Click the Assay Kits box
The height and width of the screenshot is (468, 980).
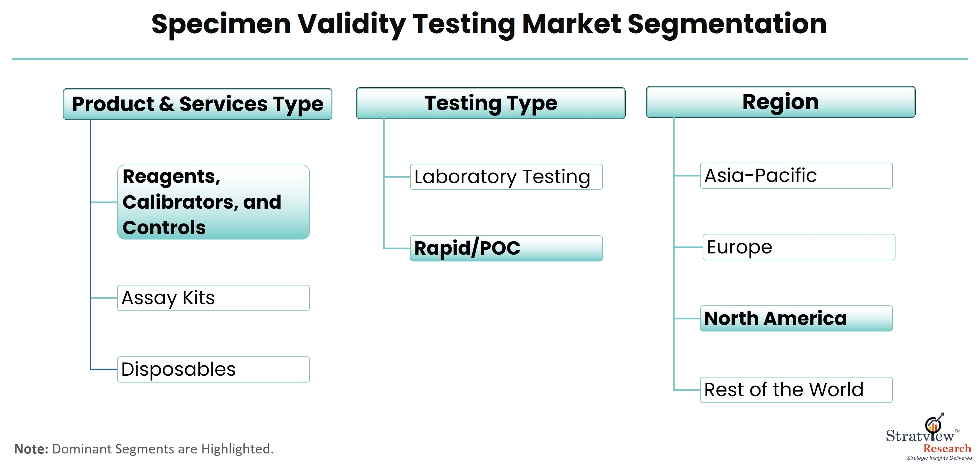pyautogui.click(x=213, y=298)
